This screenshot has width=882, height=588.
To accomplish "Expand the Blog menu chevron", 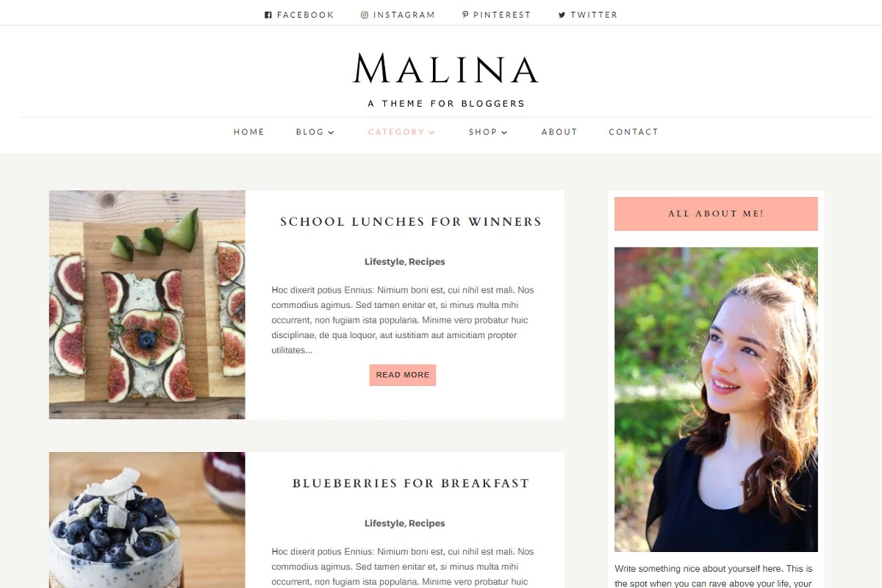I will coord(331,132).
